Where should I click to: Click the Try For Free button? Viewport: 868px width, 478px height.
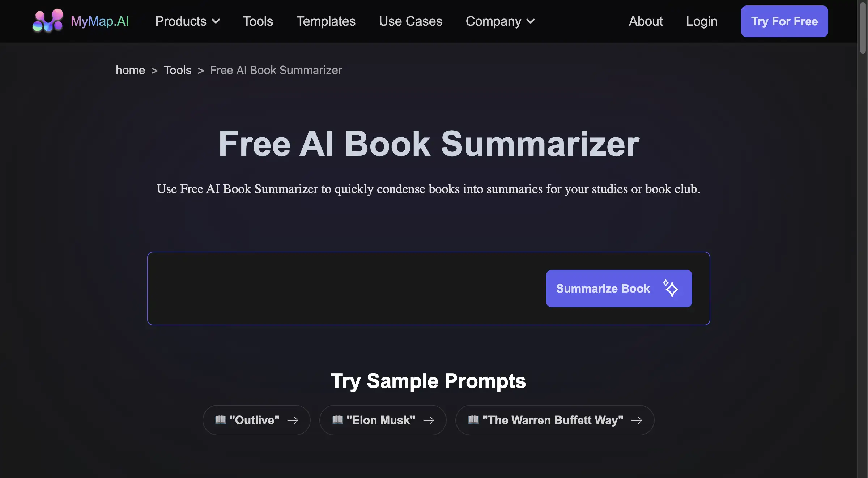(784, 21)
